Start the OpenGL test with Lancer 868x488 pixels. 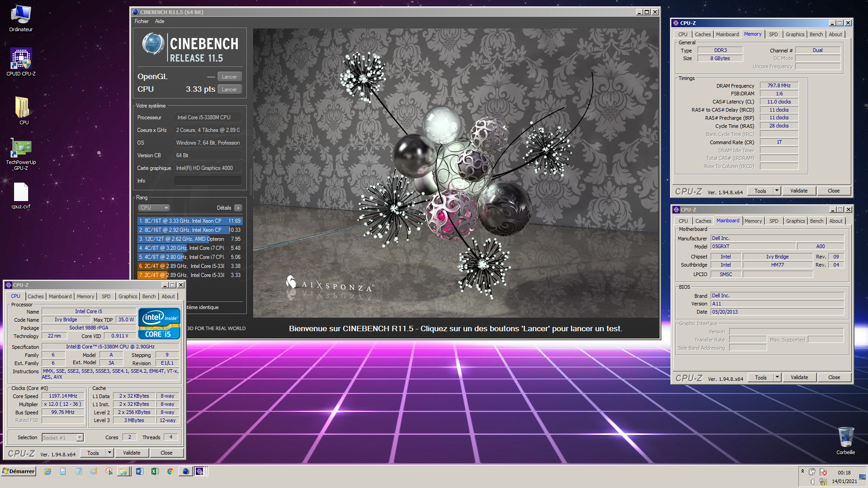click(x=230, y=77)
